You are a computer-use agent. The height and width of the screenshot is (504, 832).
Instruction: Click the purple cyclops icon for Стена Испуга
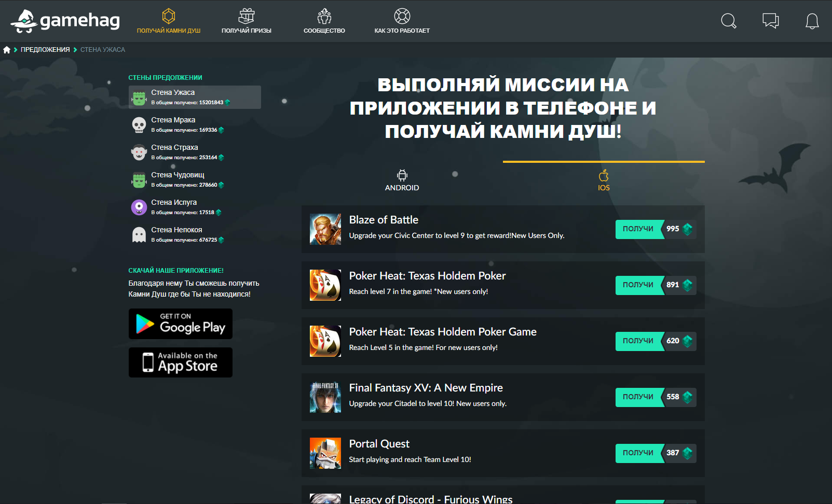(x=139, y=207)
